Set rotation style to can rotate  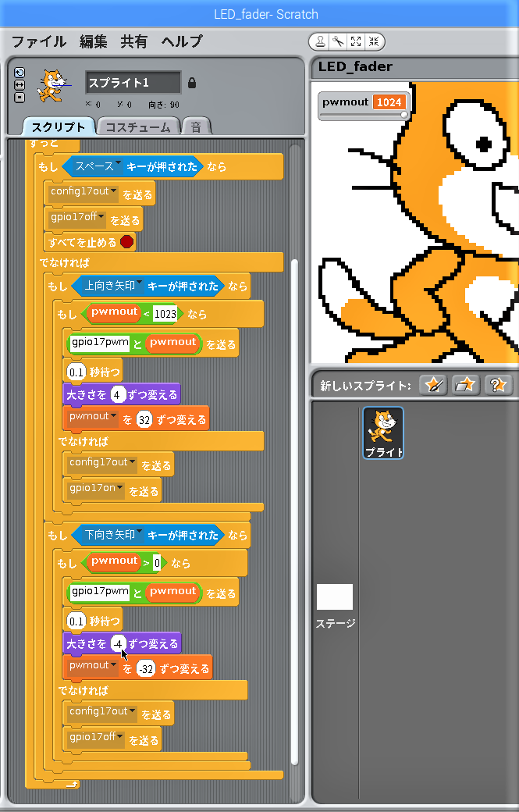20,72
